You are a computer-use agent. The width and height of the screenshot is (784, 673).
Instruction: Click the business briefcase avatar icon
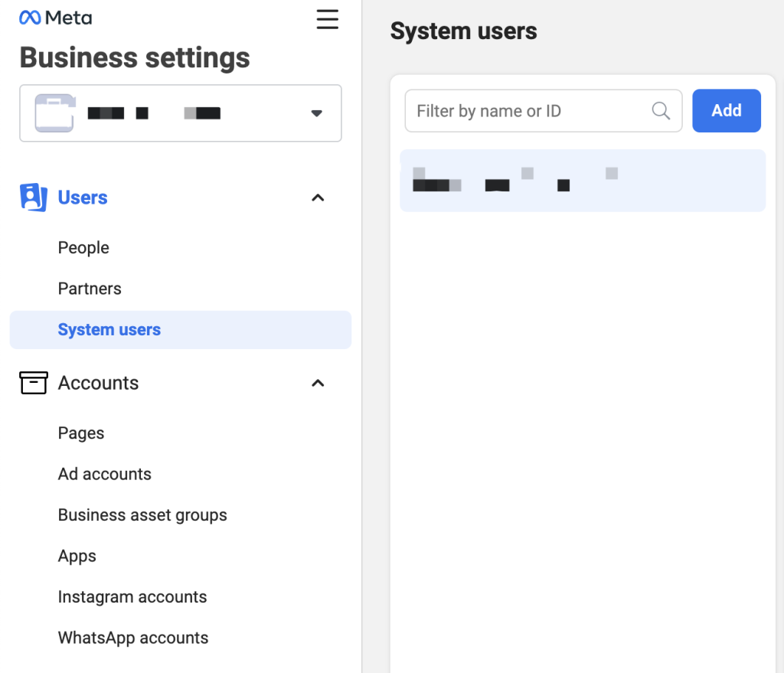point(55,113)
